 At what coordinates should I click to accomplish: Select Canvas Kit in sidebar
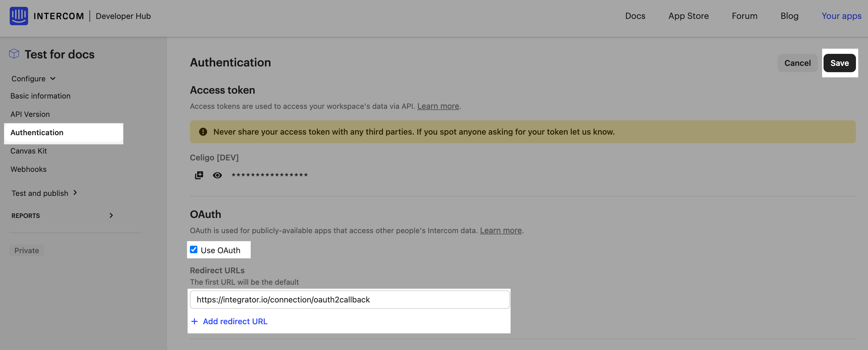pyautogui.click(x=29, y=151)
